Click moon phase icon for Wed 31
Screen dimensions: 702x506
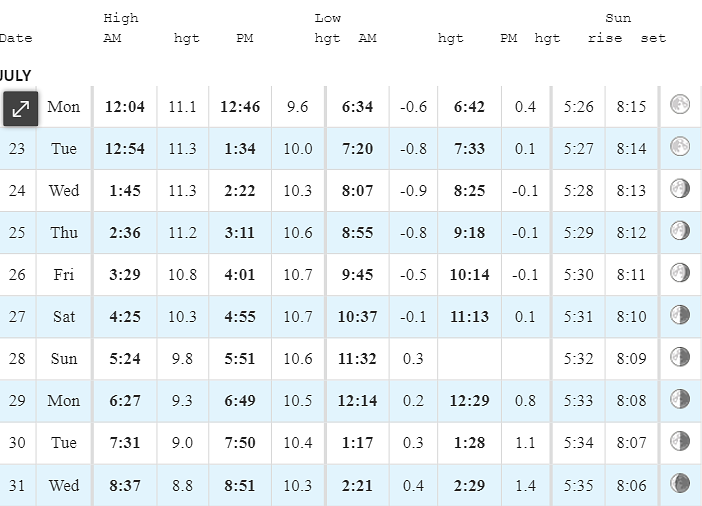point(680,483)
